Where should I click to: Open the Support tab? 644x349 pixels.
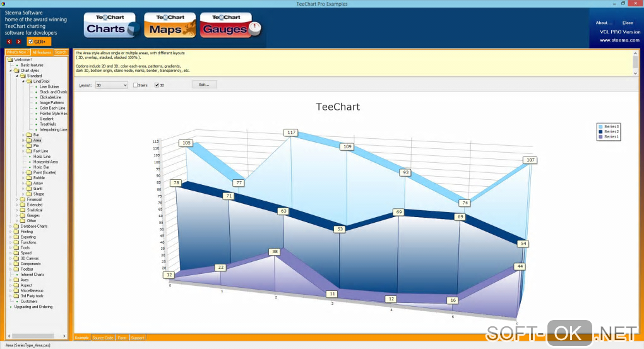[x=138, y=338]
